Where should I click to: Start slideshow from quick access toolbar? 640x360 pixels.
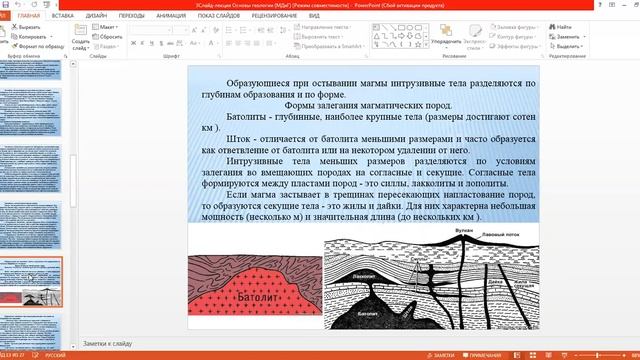pos(47,5)
